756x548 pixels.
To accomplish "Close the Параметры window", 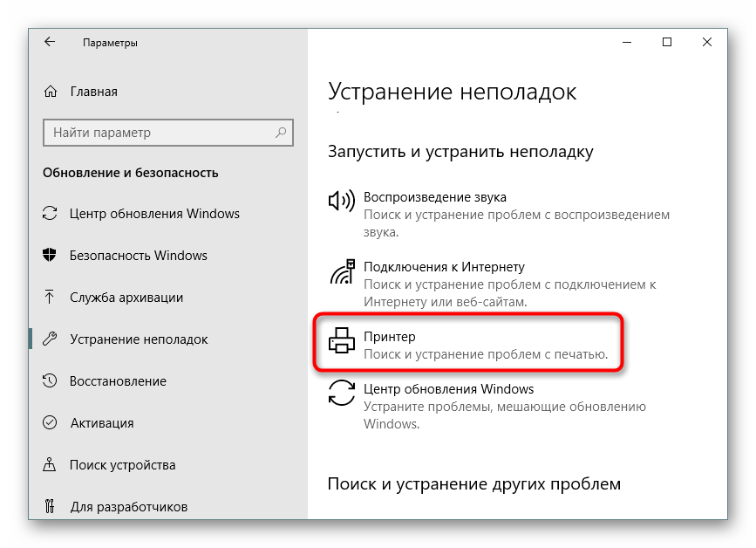I will 707,43.
